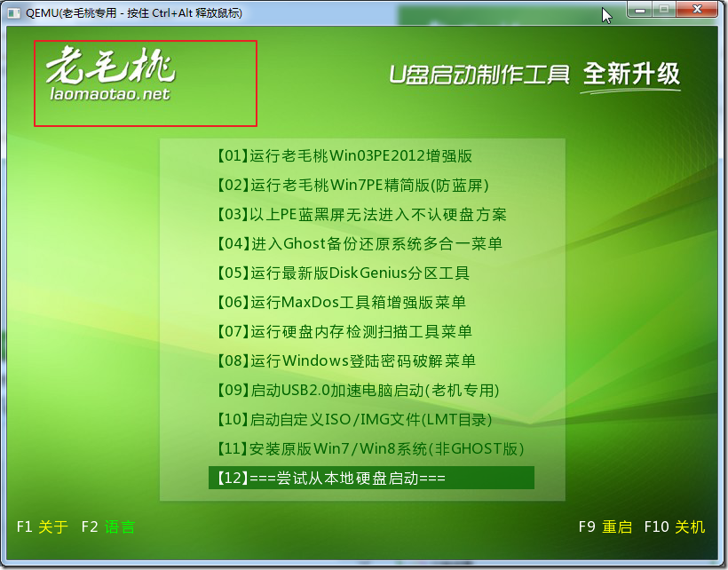Select entry 11 安装原版Win7/Win8系统
Image resolution: width=728 pixels, height=570 pixels.
coord(370,448)
